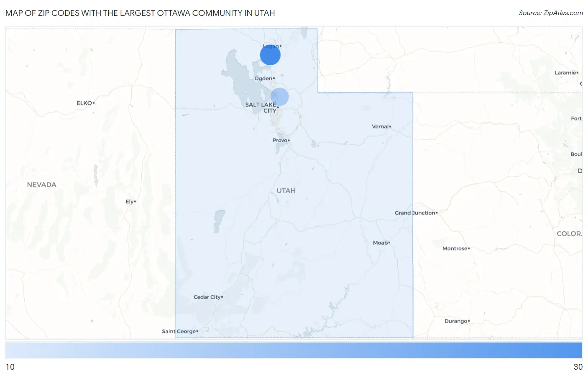Click the legend minimum value '10'
This screenshot has width=588, height=376.
[x=10, y=367]
